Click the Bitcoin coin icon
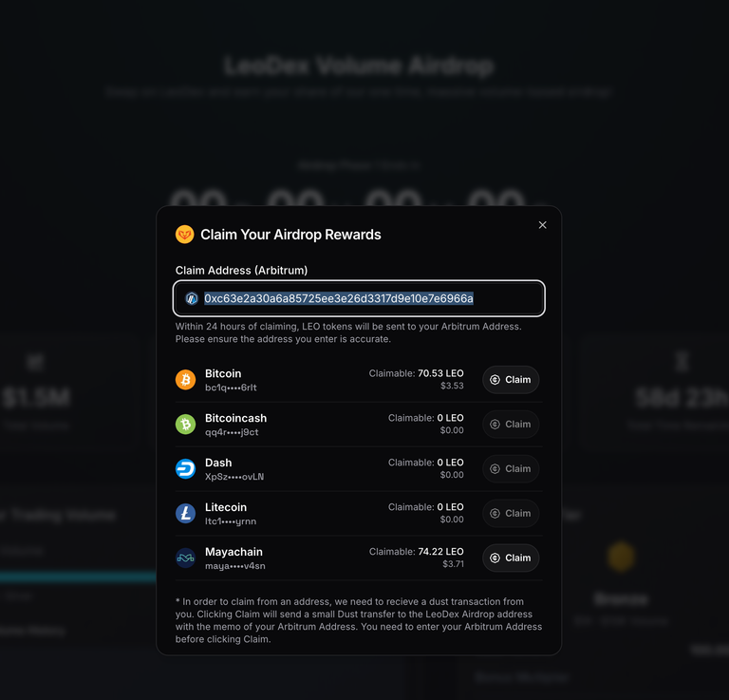 click(x=185, y=380)
